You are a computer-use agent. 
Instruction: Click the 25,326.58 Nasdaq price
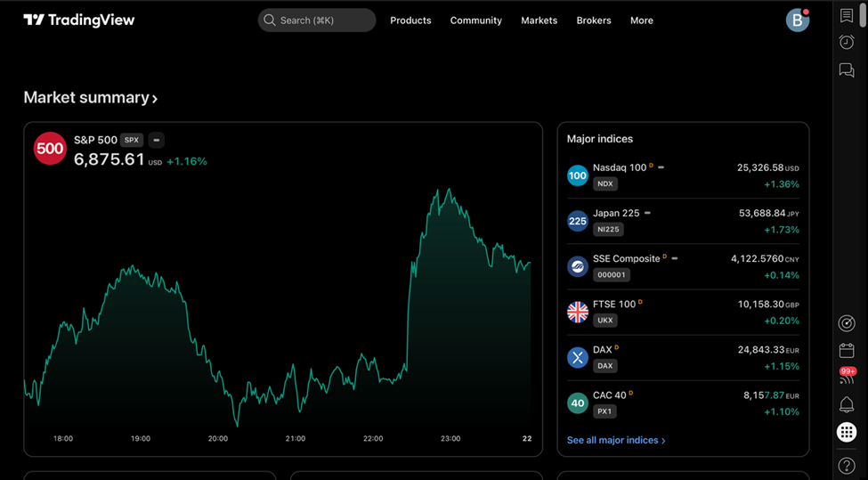point(760,167)
